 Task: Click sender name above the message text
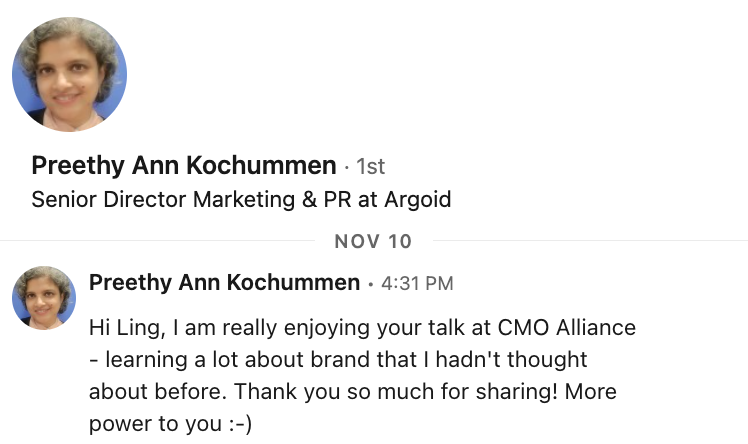click(224, 283)
